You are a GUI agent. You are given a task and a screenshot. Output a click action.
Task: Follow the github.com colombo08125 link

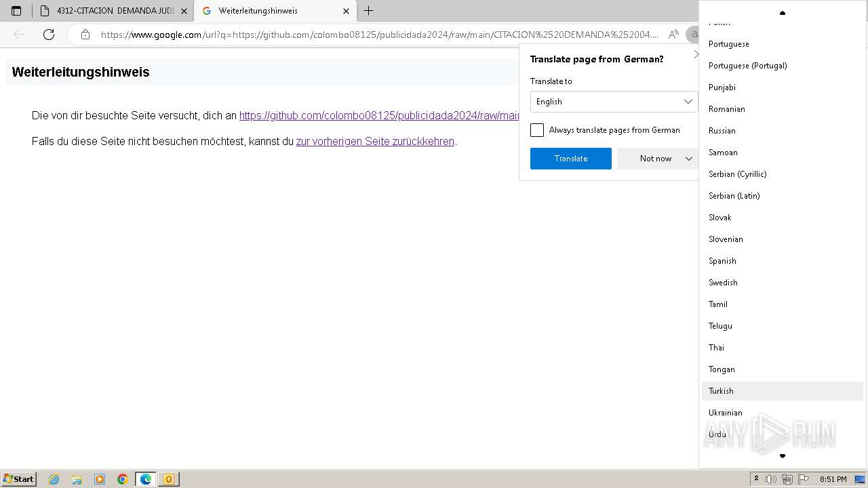(379, 116)
